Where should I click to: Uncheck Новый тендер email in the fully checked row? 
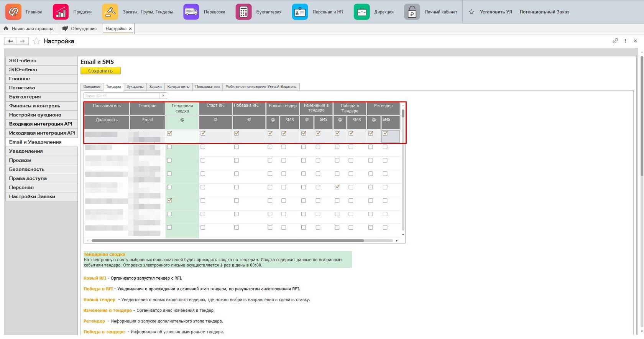(270, 133)
